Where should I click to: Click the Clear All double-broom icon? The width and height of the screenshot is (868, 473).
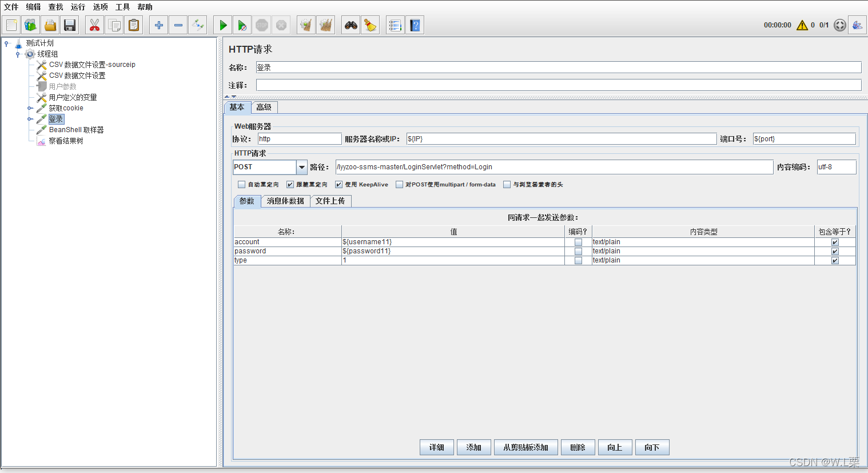click(326, 25)
